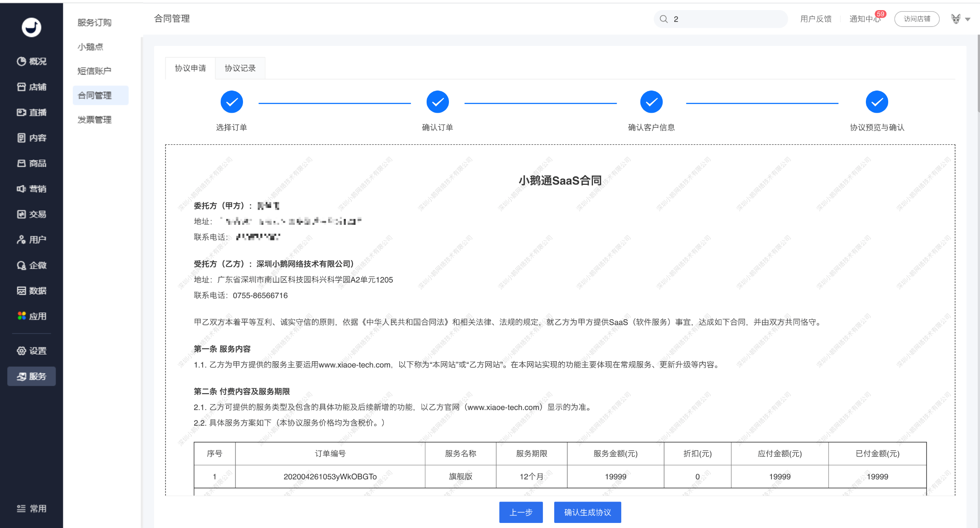Go to the 营销 marketing section
980x528 pixels.
pyautogui.click(x=32, y=189)
